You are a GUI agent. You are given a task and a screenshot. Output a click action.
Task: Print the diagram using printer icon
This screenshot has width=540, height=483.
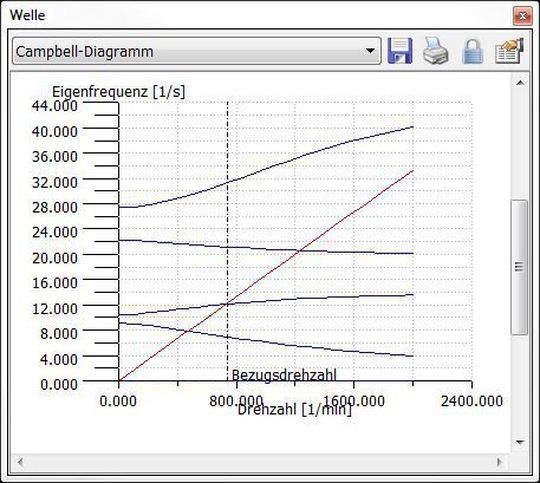coord(436,51)
